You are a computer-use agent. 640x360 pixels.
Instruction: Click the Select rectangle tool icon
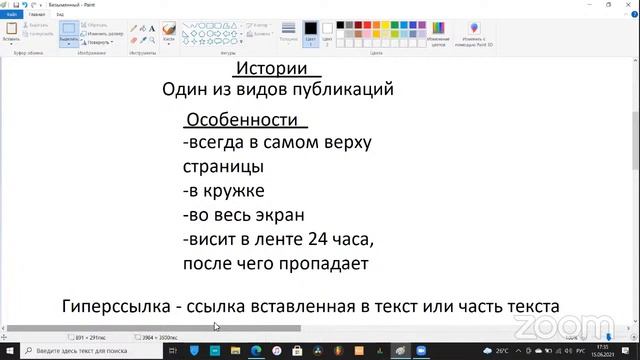click(x=69, y=28)
